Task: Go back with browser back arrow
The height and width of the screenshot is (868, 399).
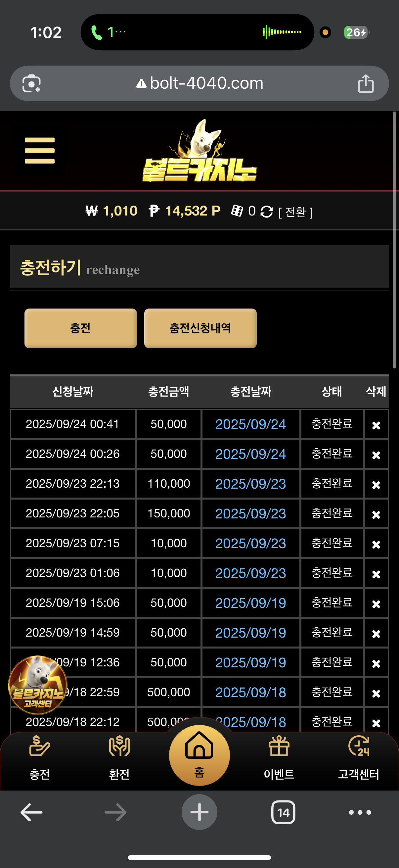Action: (x=31, y=812)
